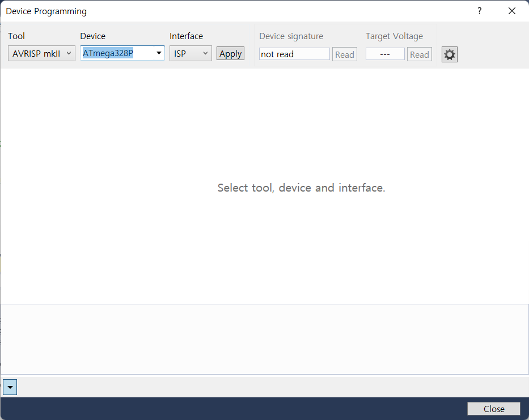Click the 'Target Voltage' label
The height and width of the screenshot is (420, 529).
tap(394, 36)
